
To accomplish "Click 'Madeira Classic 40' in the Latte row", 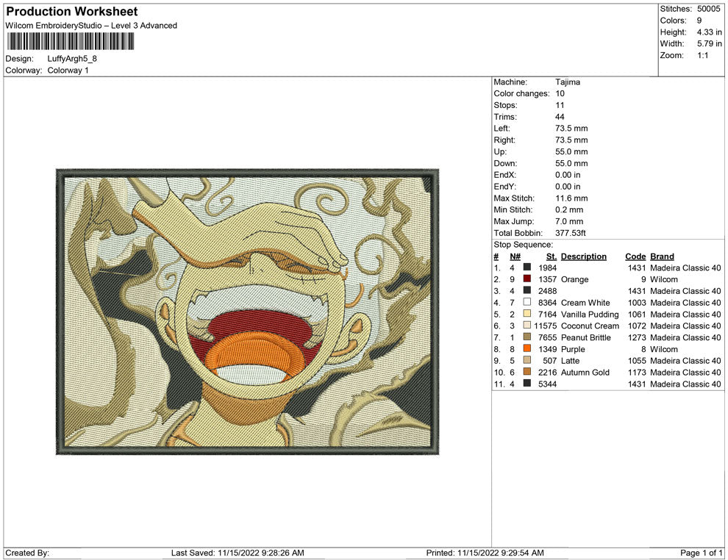I will pos(685,361).
